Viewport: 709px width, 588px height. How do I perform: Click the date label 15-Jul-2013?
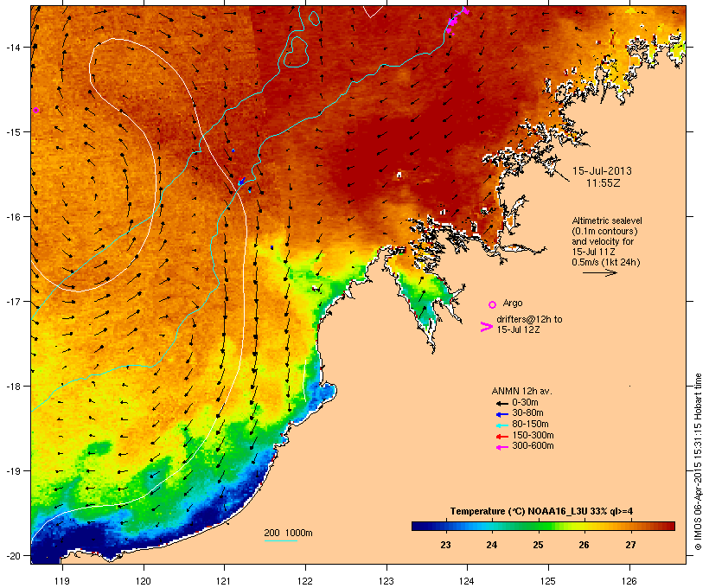[x=602, y=171]
